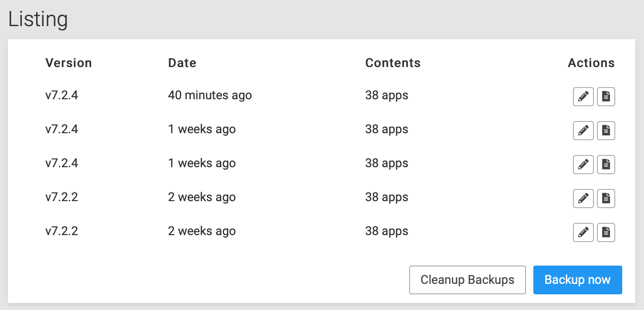Image resolution: width=644 pixels, height=310 pixels.
Task: Open document icon of fourth row backup
Action: click(x=606, y=199)
